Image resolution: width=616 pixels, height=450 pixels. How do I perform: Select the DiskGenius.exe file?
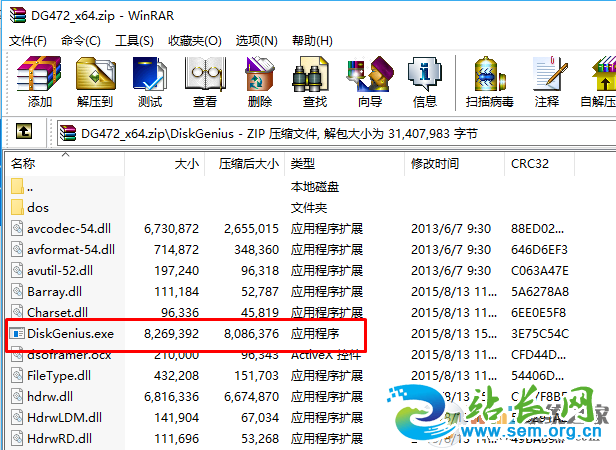70,333
